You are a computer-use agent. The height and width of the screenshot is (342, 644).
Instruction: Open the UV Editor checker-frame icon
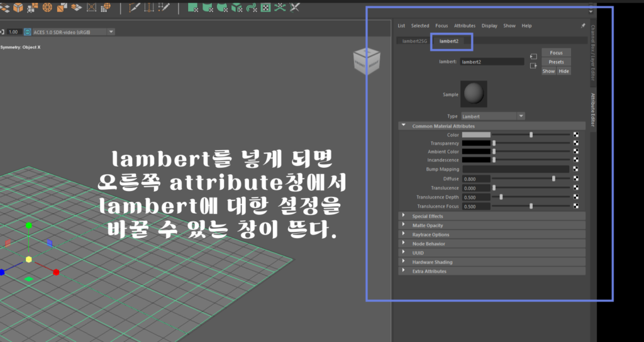click(266, 7)
